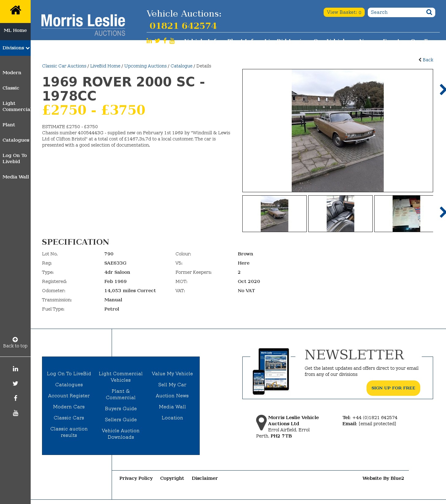Screen dimensions: 446x504
Task: Open Upcoming Auctions breadcrumb
Action: coord(145,66)
